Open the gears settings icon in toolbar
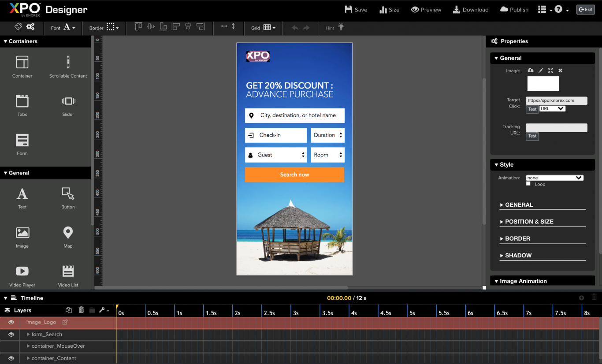602x364 pixels. [x=30, y=27]
